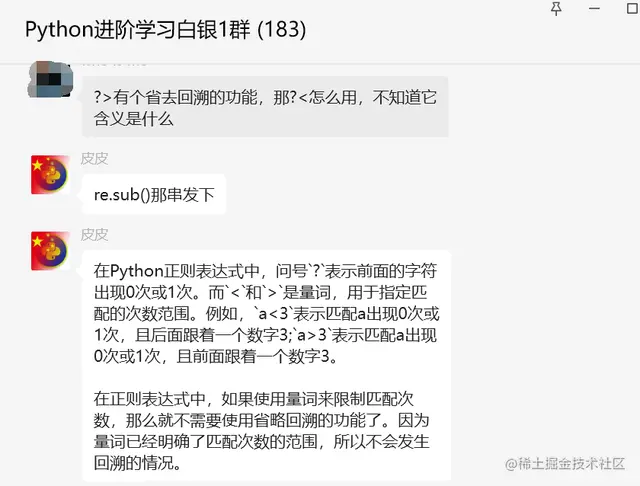
Task: Select the question bubble about ?> and ?<
Action: pos(265,107)
